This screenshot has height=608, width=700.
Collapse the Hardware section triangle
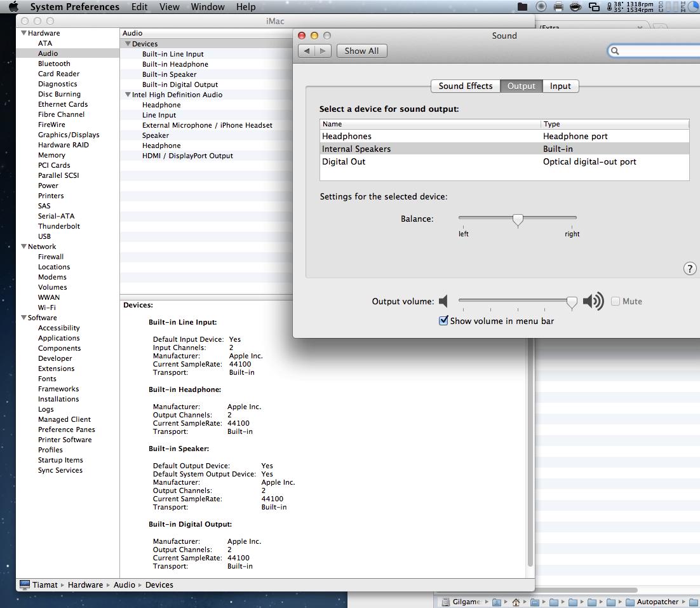pyautogui.click(x=24, y=33)
